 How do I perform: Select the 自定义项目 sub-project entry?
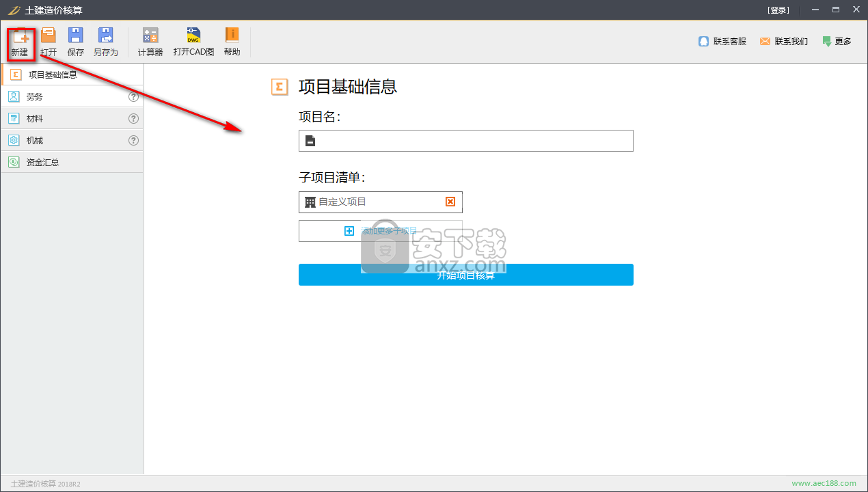(381, 202)
